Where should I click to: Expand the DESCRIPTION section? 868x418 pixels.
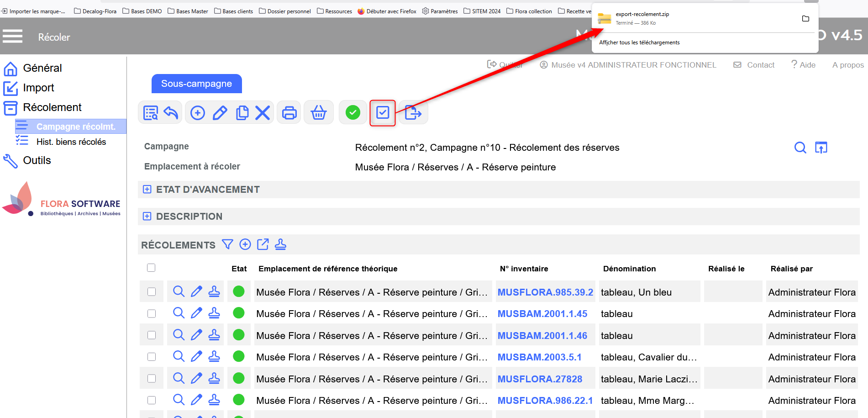coord(147,216)
